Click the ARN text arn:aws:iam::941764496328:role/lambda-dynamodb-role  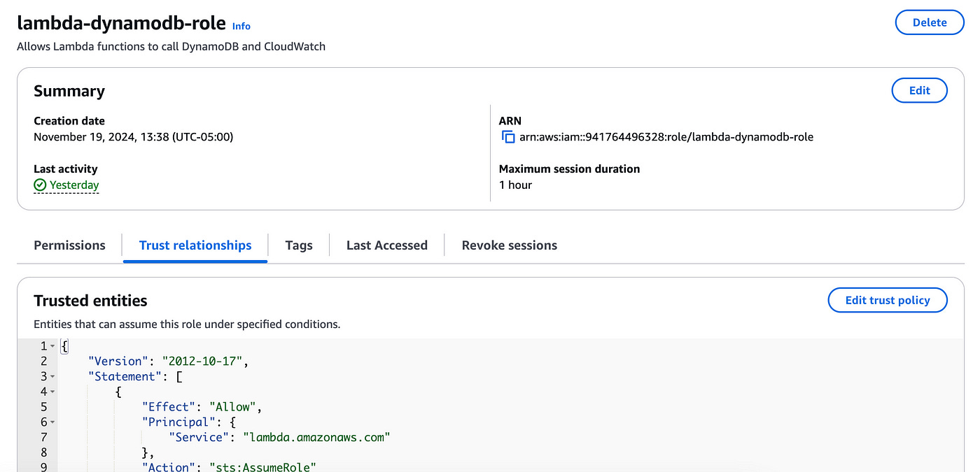point(666,137)
